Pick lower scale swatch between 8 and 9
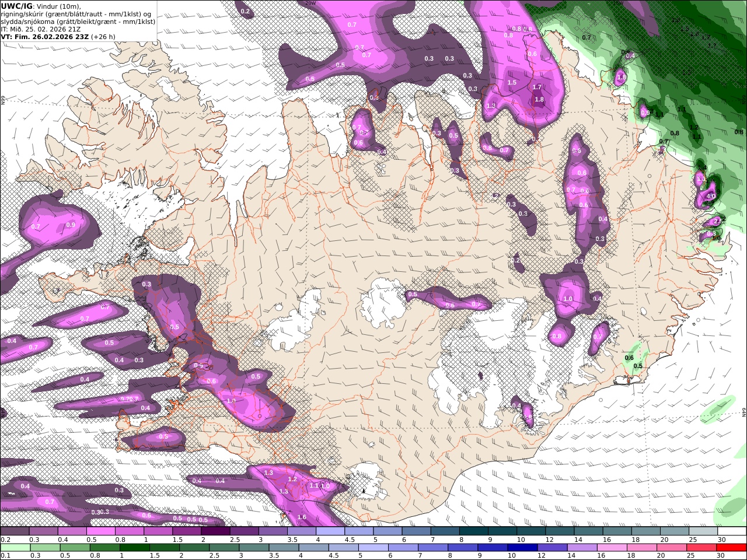 coord(463,548)
